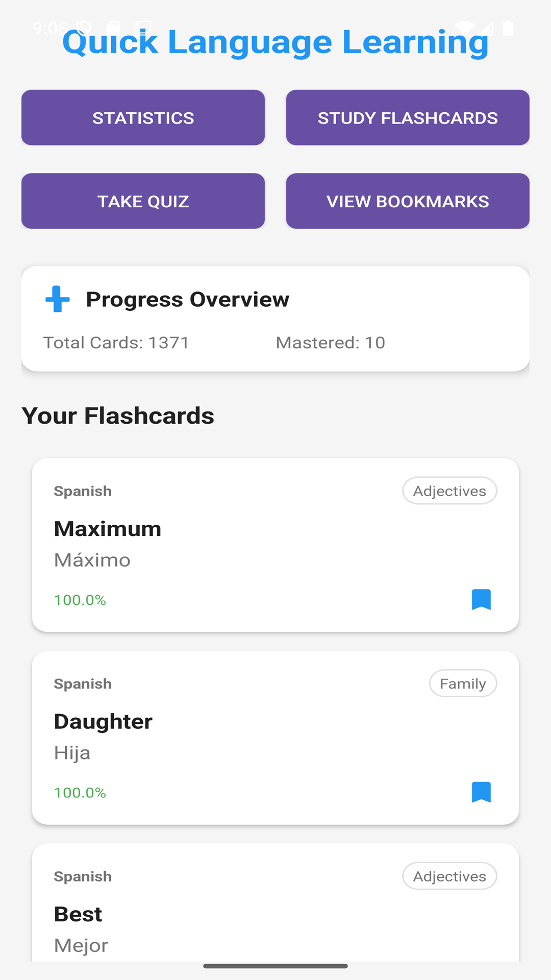Image resolution: width=551 pixels, height=980 pixels.
Task: Tap the Adjectives tag on Best card
Action: point(449,876)
